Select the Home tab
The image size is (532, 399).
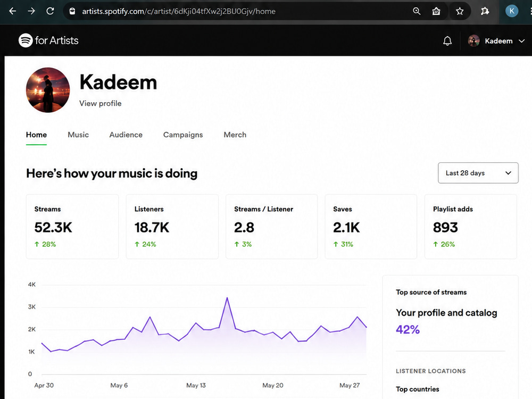coord(36,135)
